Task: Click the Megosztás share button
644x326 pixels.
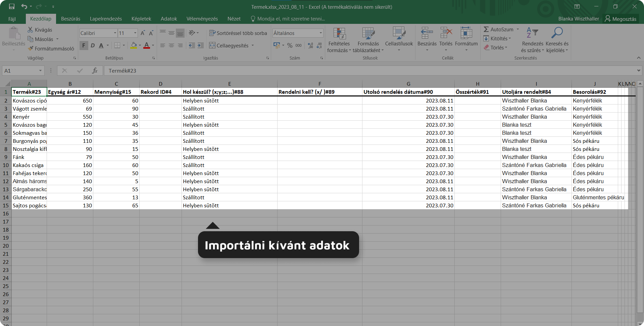Action: 621,19
